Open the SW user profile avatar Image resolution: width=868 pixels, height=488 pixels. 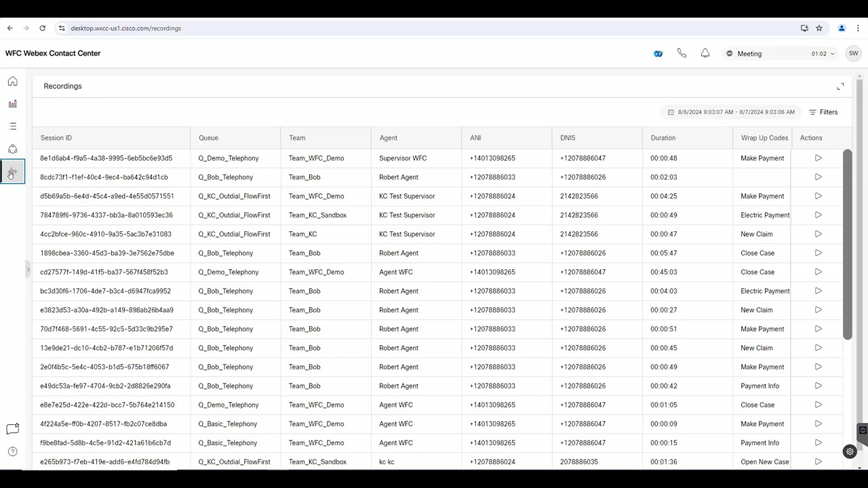[x=853, y=54]
